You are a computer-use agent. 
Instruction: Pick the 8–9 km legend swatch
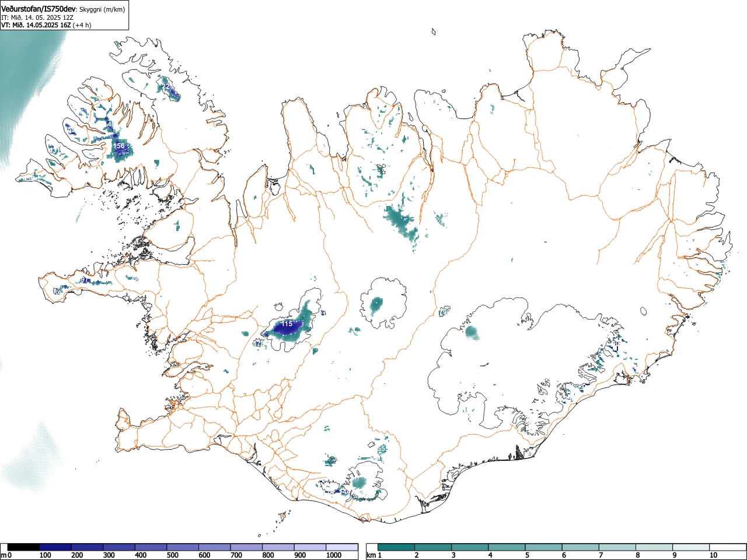654,547
